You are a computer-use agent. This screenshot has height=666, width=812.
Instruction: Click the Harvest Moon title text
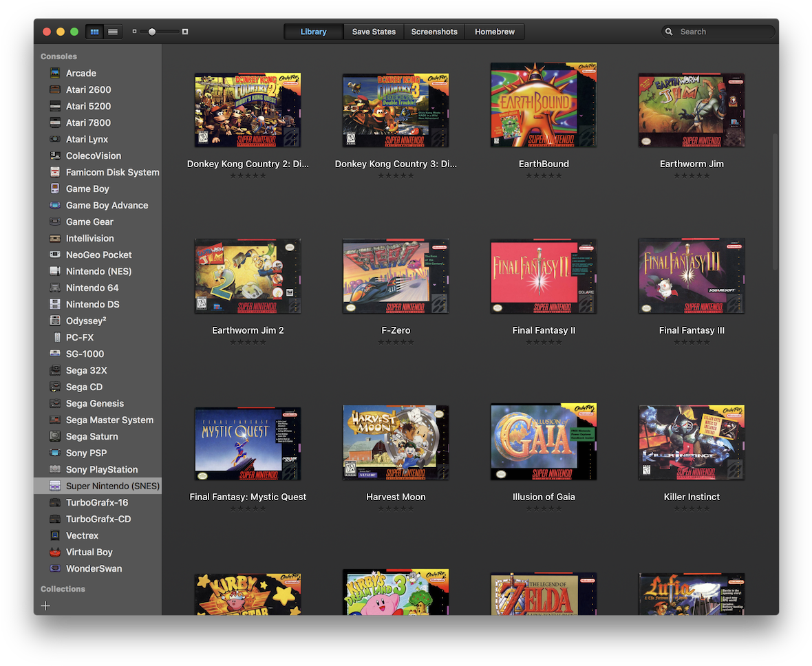coord(396,497)
